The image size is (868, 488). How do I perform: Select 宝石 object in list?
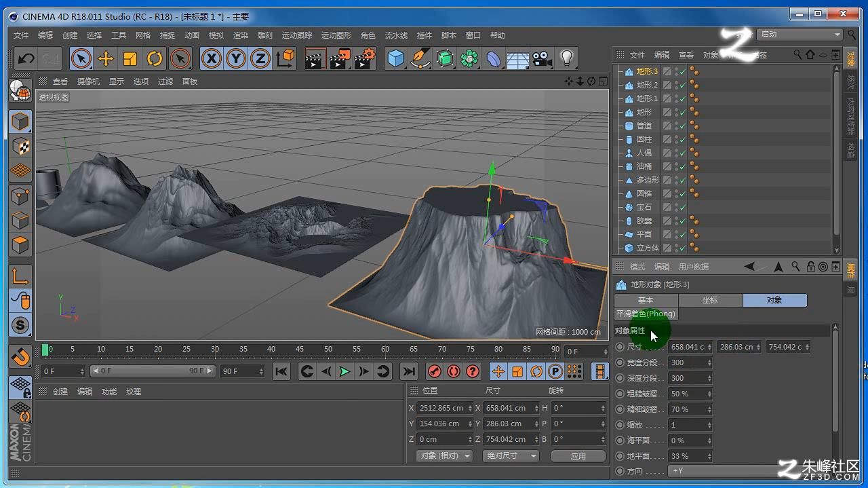pyautogui.click(x=644, y=207)
